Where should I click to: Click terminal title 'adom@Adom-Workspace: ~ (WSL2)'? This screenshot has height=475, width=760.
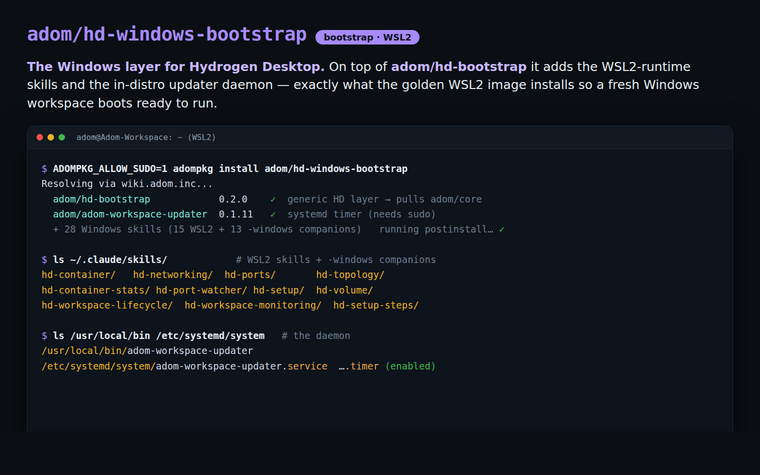[x=146, y=137]
